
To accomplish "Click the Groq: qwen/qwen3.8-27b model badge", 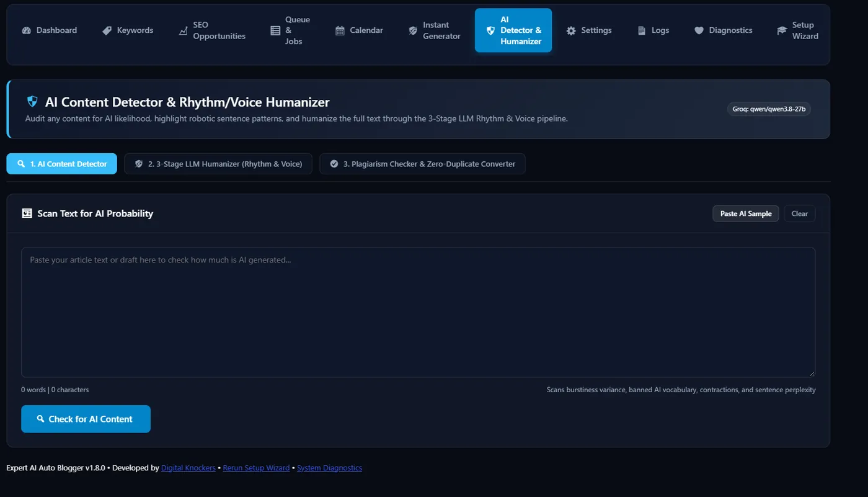I will coord(769,109).
